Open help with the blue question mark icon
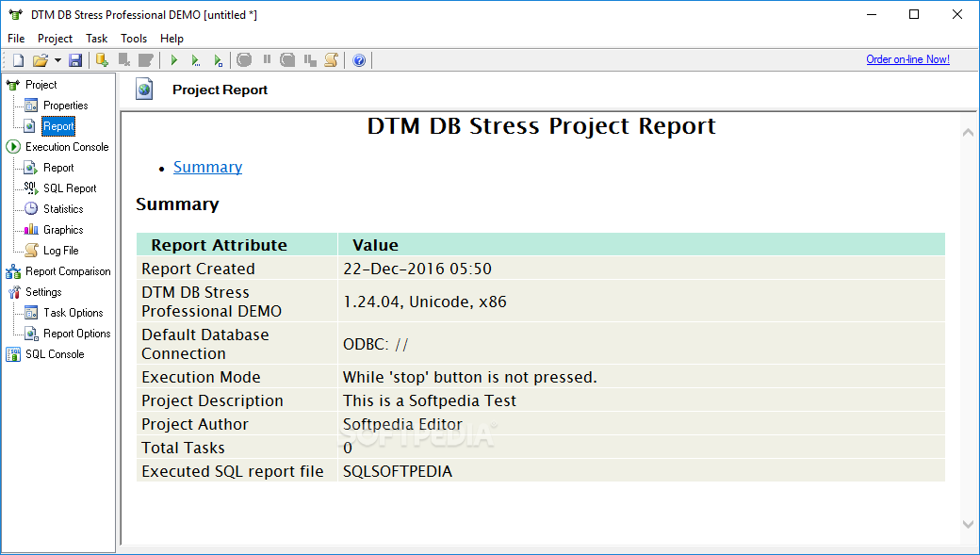980x555 pixels. (359, 60)
